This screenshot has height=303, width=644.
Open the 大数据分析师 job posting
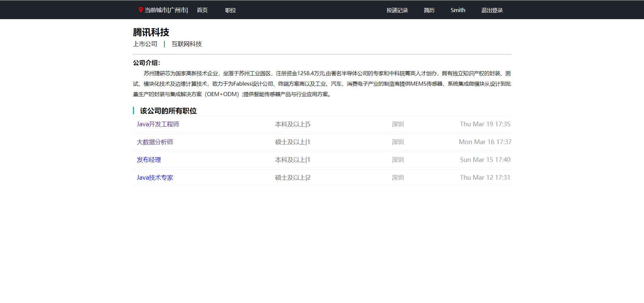pos(155,142)
